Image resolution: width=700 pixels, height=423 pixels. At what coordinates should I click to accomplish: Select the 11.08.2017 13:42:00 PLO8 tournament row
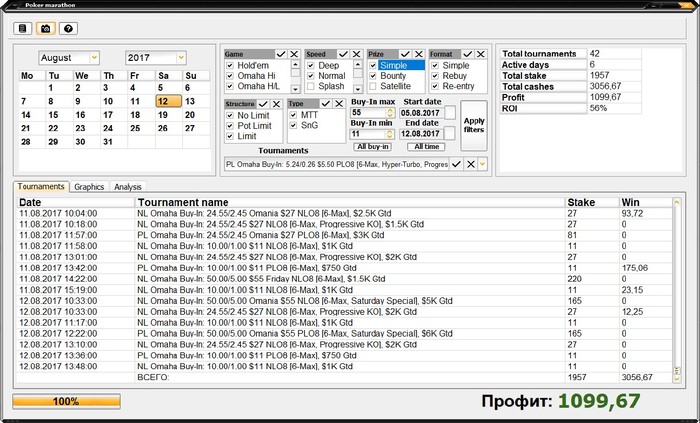[345, 268]
